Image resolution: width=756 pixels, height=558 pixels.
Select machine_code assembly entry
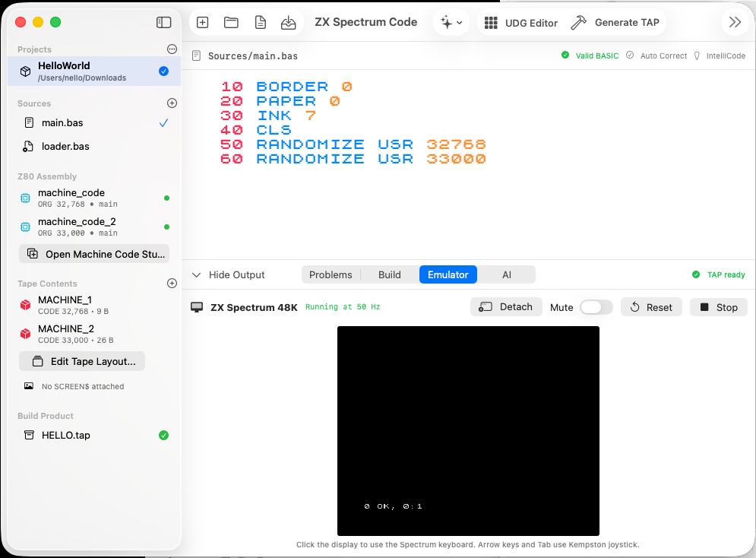point(94,198)
